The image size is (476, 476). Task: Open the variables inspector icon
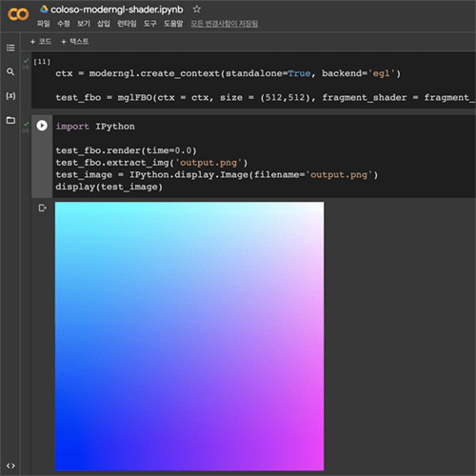tap(10, 96)
